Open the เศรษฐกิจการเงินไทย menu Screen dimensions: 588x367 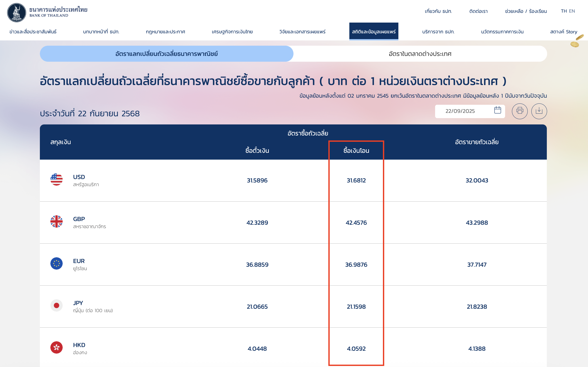tap(232, 32)
